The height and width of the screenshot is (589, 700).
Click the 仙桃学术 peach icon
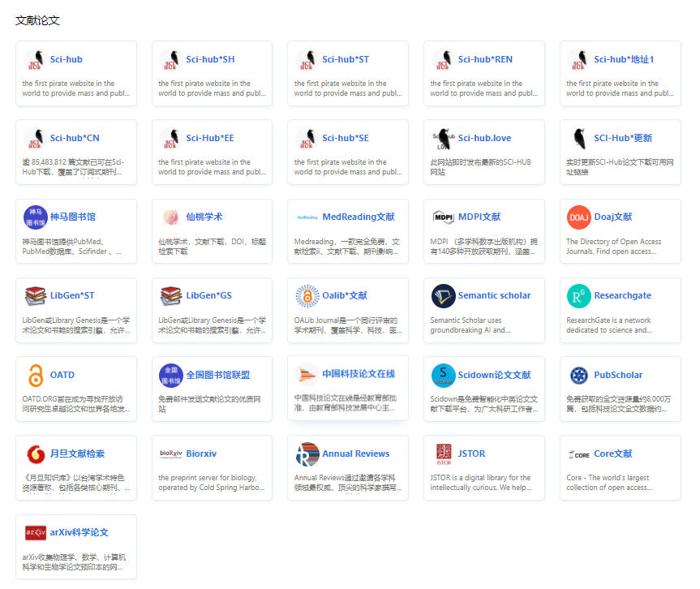pyautogui.click(x=171, y=217)
